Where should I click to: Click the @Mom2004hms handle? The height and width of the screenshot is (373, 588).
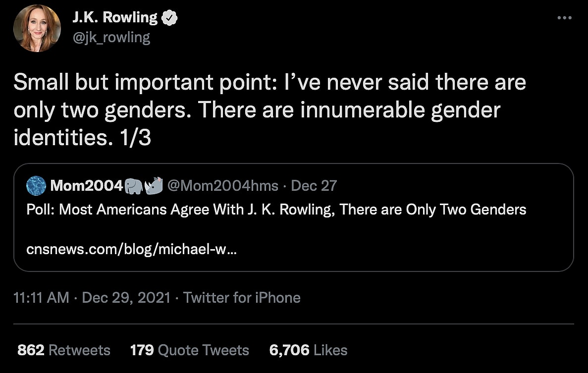[223, 186]
